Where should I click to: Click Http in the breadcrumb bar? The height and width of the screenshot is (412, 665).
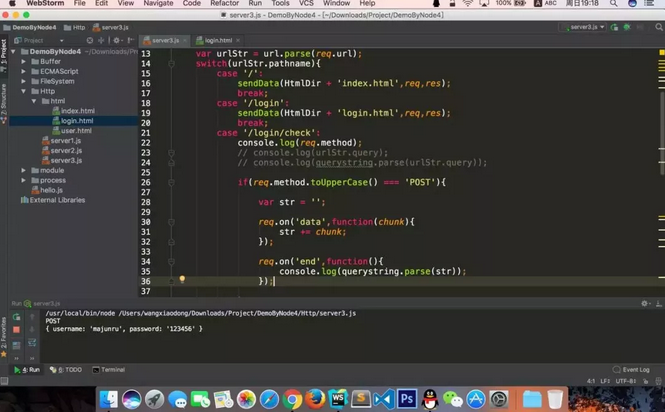tap(74, 27)
